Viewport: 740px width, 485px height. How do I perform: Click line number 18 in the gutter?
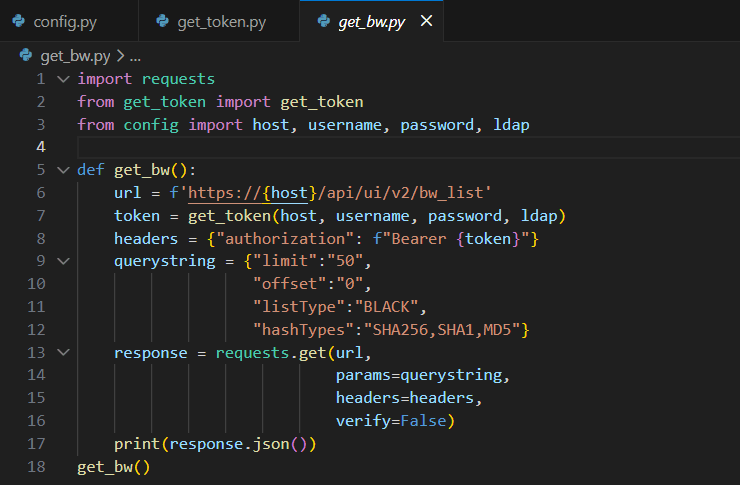[x=36, y=467]
